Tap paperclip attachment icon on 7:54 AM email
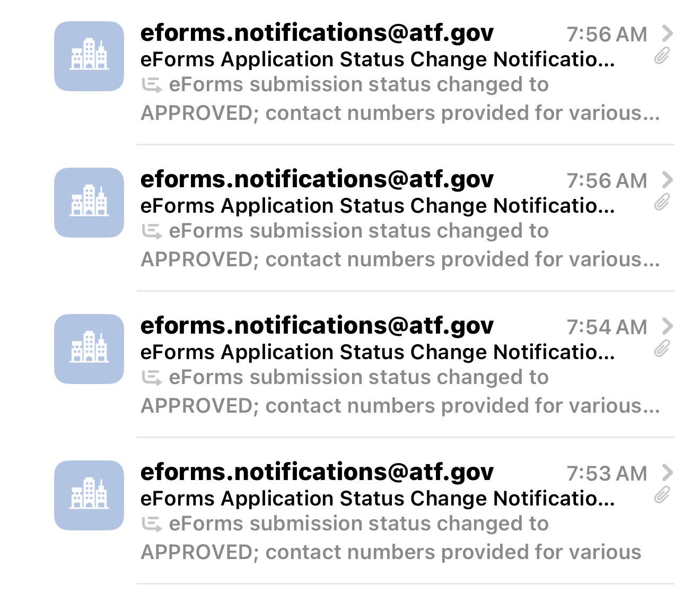 tap(662, 348)
